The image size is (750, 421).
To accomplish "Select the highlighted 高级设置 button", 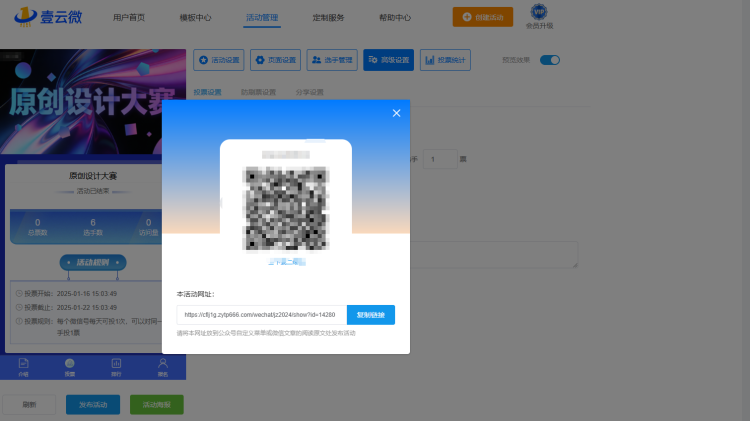I will [388, 60].
